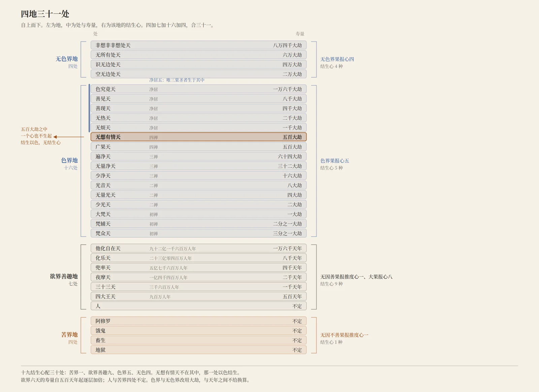Click the 少净天 row

tap(198, 176)
